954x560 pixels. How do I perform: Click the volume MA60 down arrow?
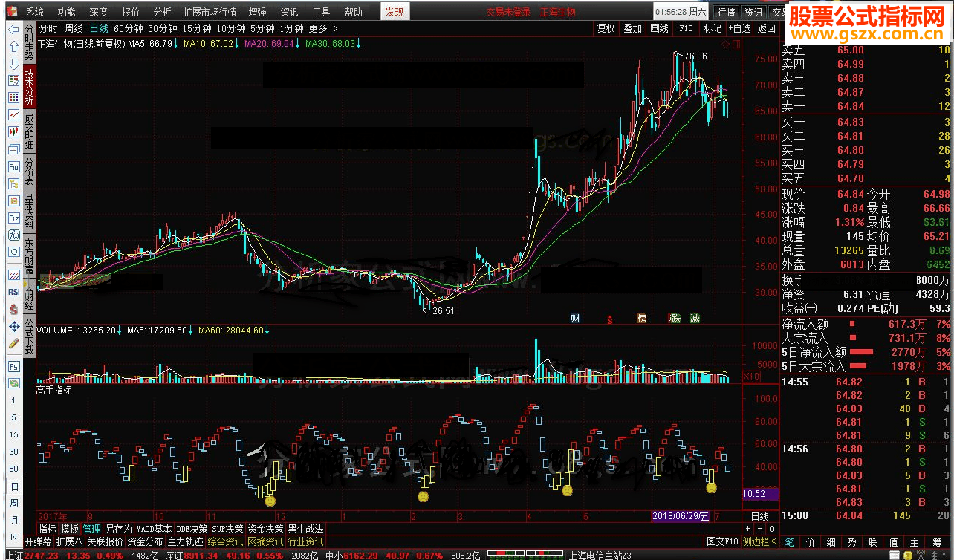(x=267, y=331)
